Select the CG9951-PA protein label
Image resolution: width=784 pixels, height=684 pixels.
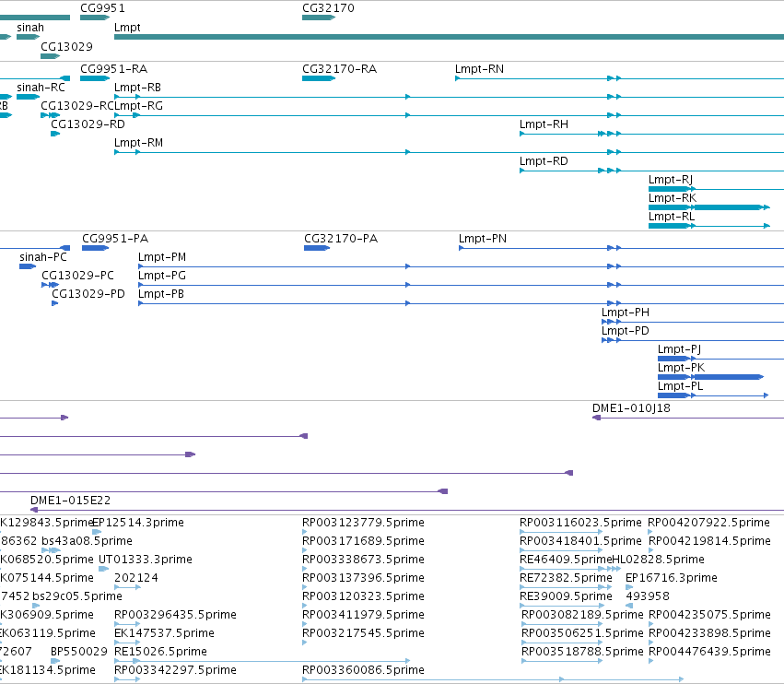(115, 238)
